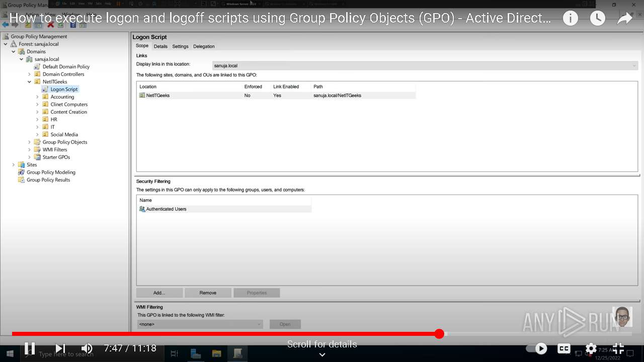
Task: Click the sanuja.local/NetITGeeks path cell
Action: (337, 95)
